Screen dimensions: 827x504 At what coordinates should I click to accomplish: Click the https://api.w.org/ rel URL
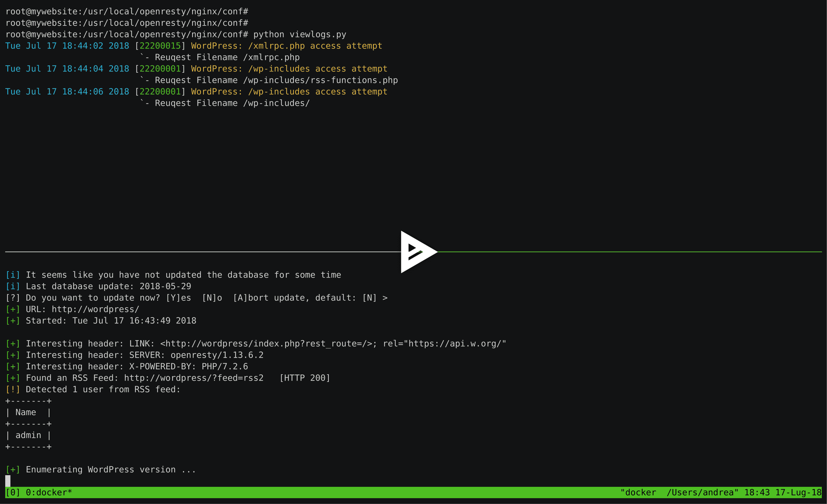(x=454, y=344)
